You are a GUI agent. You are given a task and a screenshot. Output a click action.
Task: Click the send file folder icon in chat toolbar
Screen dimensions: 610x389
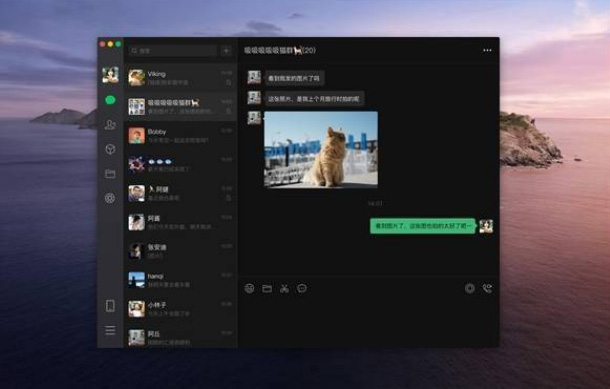(x=267, y=288)
